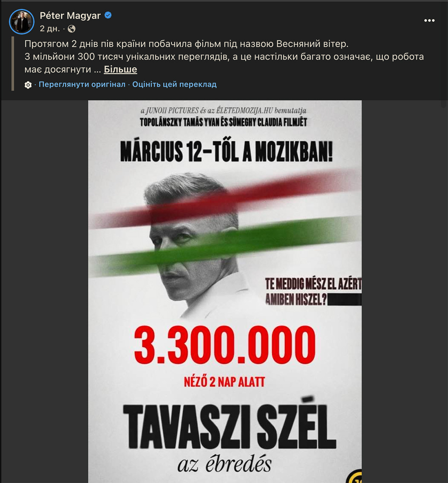Open the Tavaszi Szél poster image
This screenshot has height=483, width=448.
pyautogui.click(x=225, y=292)
